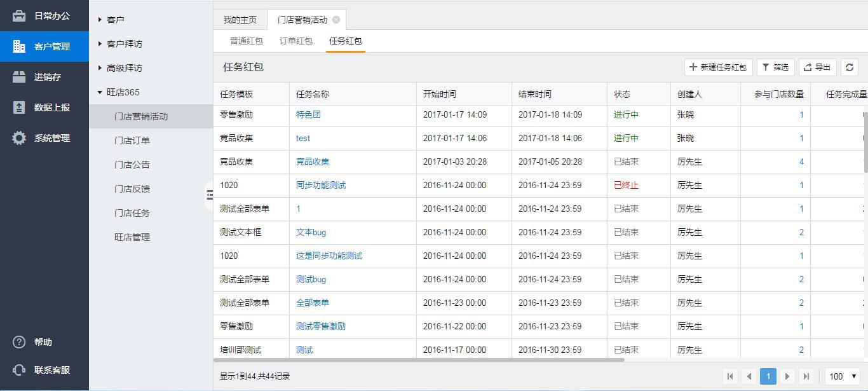Go to the last page of records
This screenshot has height=391, width=868.
point(806,376)
